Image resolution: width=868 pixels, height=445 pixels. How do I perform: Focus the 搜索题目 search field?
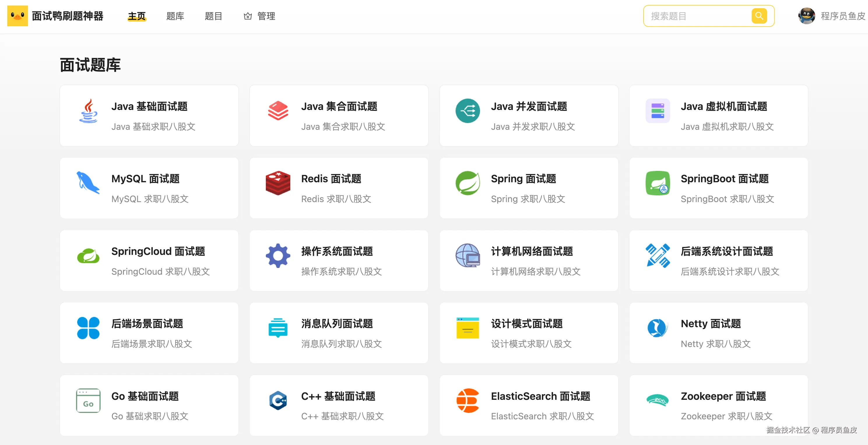pos(697,16)
